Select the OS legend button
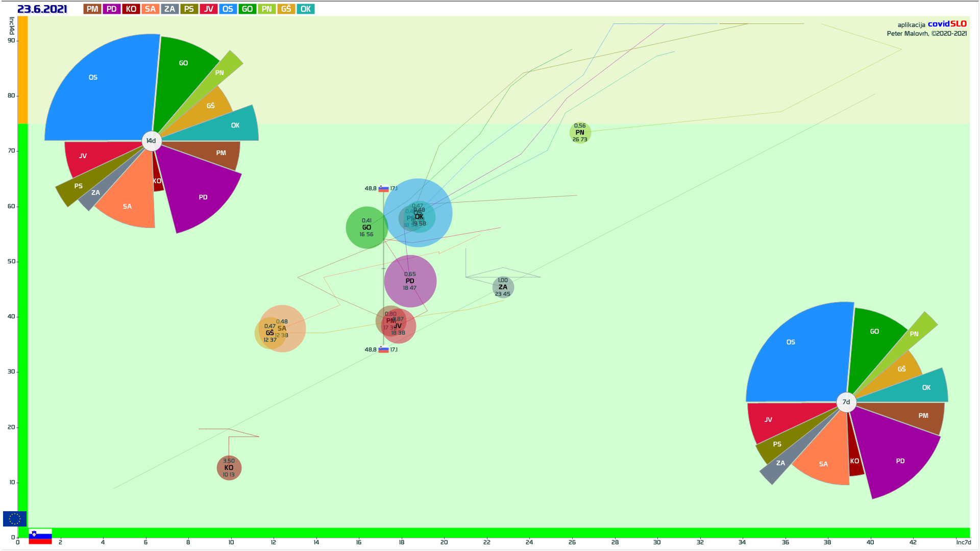The image size is (980, 551). click(228, 9)
